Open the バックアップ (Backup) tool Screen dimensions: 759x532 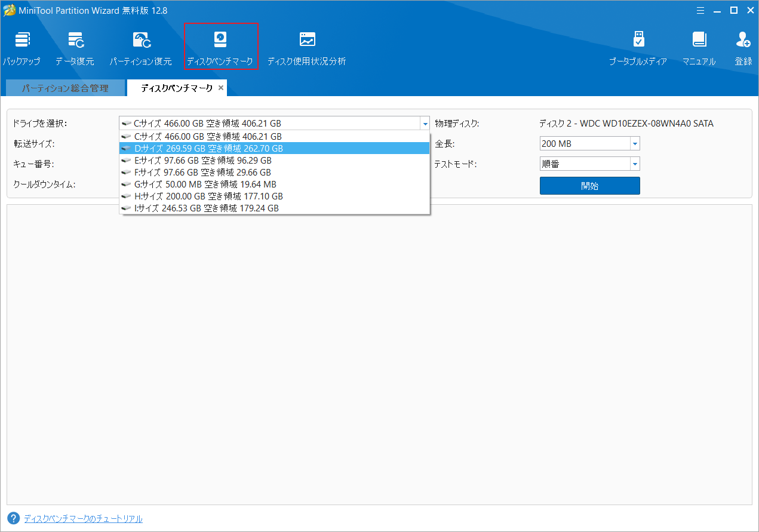pyautogui.click(x=21, y=48)
